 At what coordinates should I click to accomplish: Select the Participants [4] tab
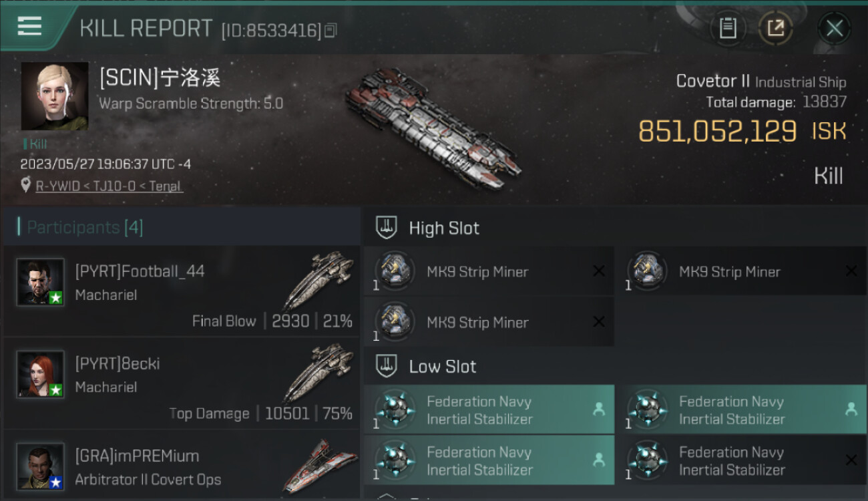80,227
